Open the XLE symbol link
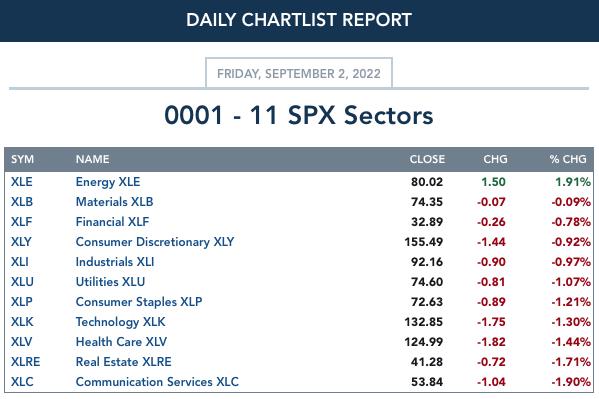The image size is (599, 399). pos(21,182)
